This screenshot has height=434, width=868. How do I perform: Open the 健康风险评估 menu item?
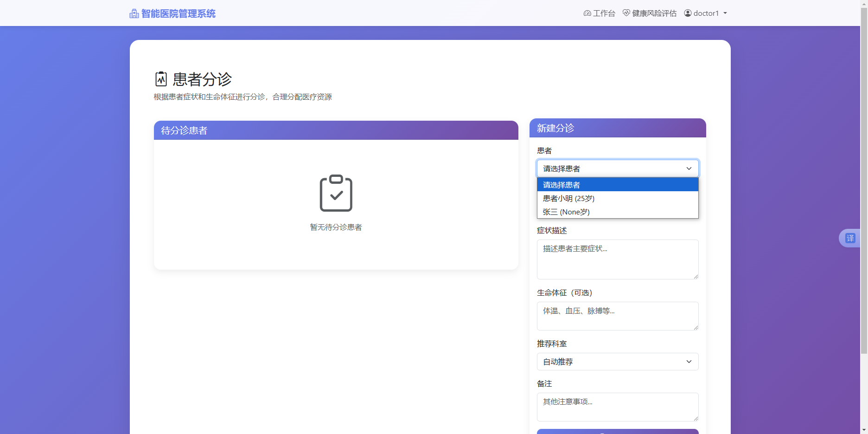[654, 13]
